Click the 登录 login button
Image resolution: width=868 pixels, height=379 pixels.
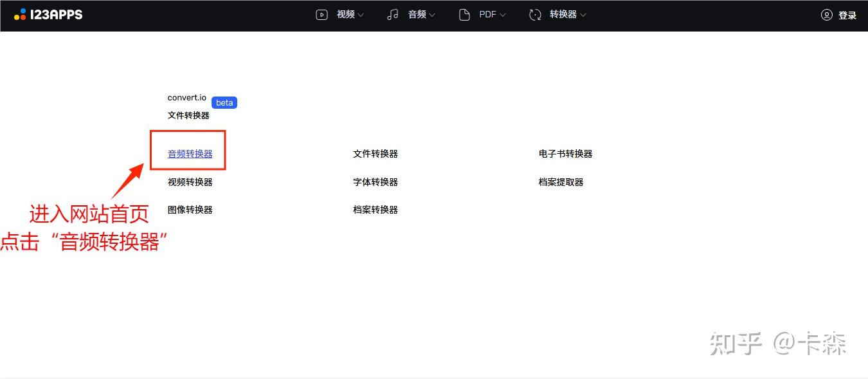coord(847,15)
